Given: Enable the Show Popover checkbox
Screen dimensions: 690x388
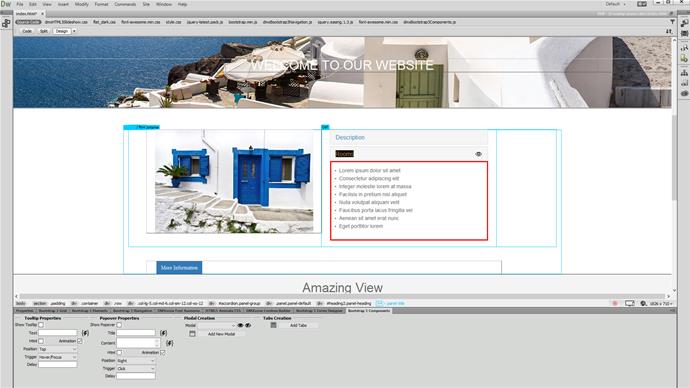Looking at the screenshot, I should 119,325.
